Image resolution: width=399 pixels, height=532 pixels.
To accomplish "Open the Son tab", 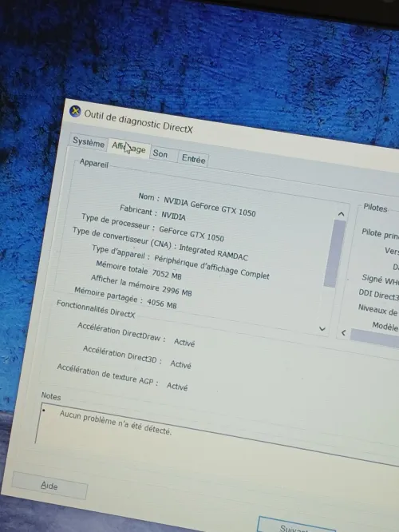I will (160, 153).
